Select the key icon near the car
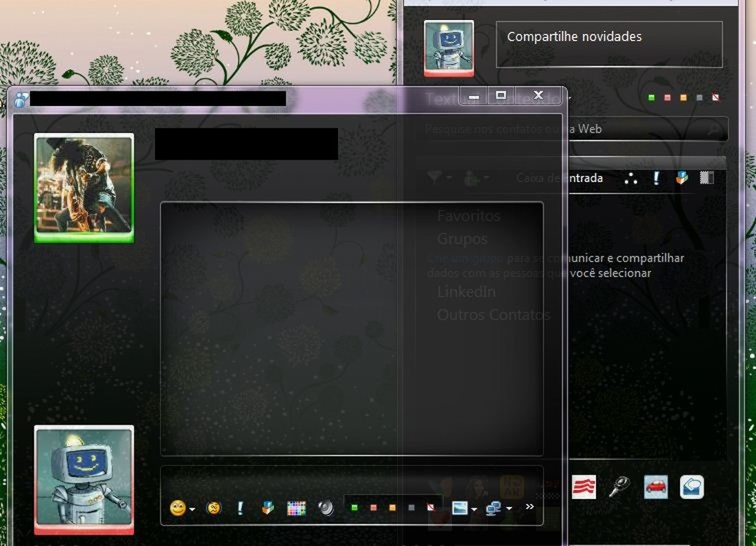The width and height of the screenshot is (756, 546). coord(620,486)
